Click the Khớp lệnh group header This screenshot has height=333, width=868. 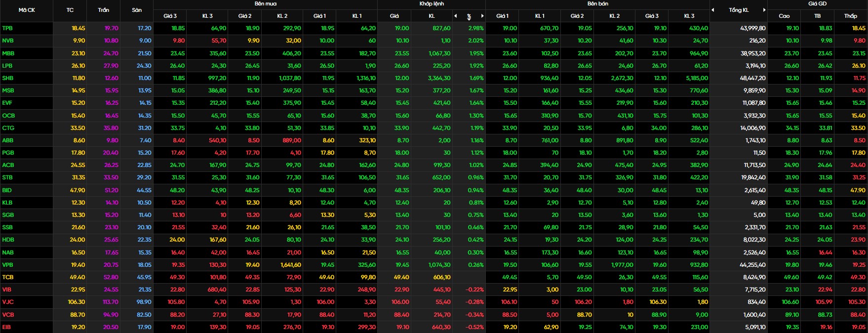[432, 4]
